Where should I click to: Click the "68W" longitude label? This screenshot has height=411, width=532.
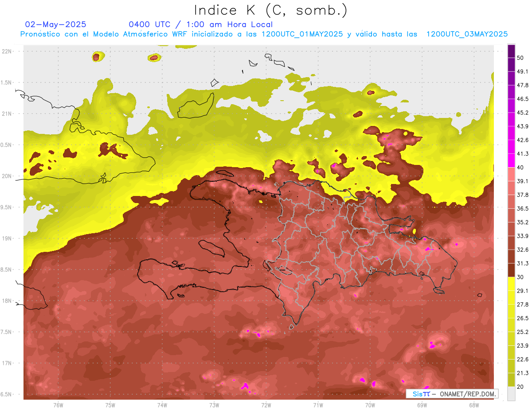[x=474, y=405]
